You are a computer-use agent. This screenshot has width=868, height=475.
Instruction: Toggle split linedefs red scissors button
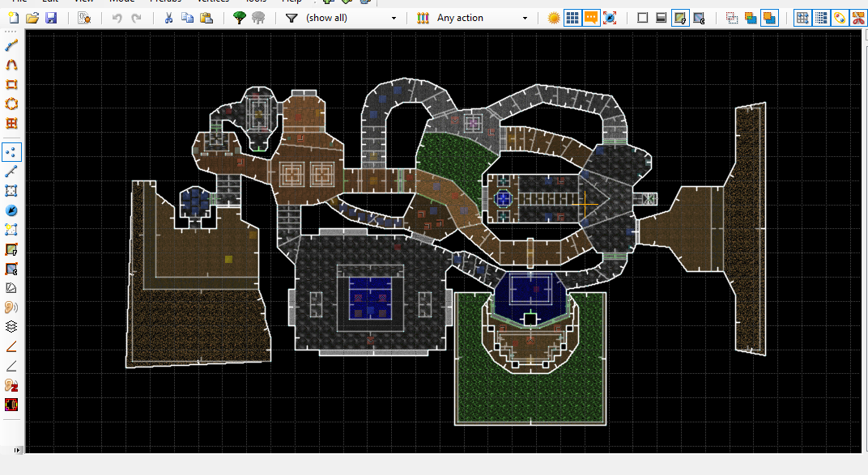pyautogui.click(x=858, y=18)
